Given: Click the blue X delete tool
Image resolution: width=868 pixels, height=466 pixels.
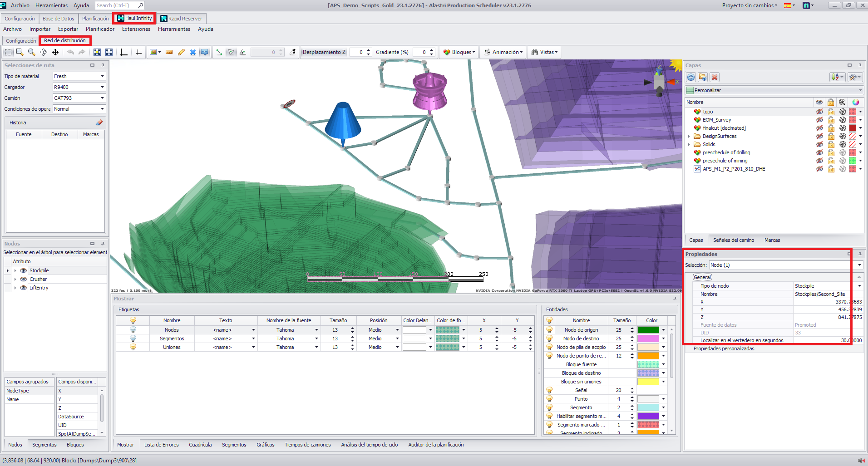Looking at the screenshot, I should 193,52.
